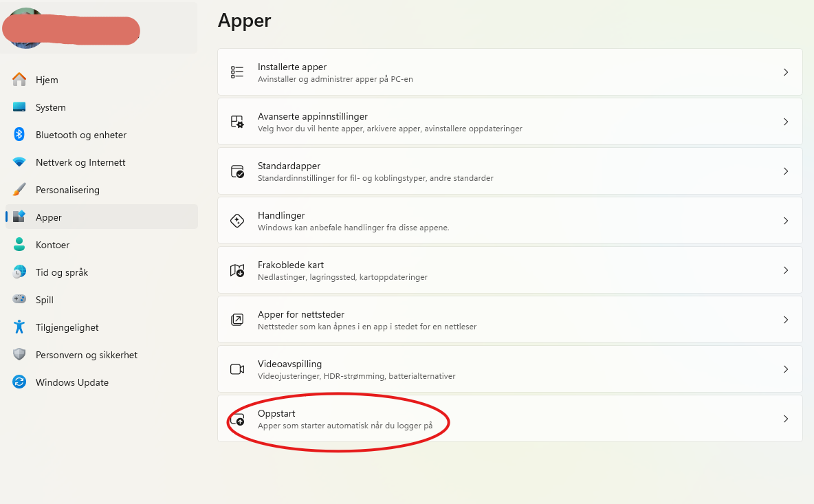Click the Avanserte appinnstillinger icon
Image resolution: width=814 pixels, height=504 pixels.
click(237, 122)
